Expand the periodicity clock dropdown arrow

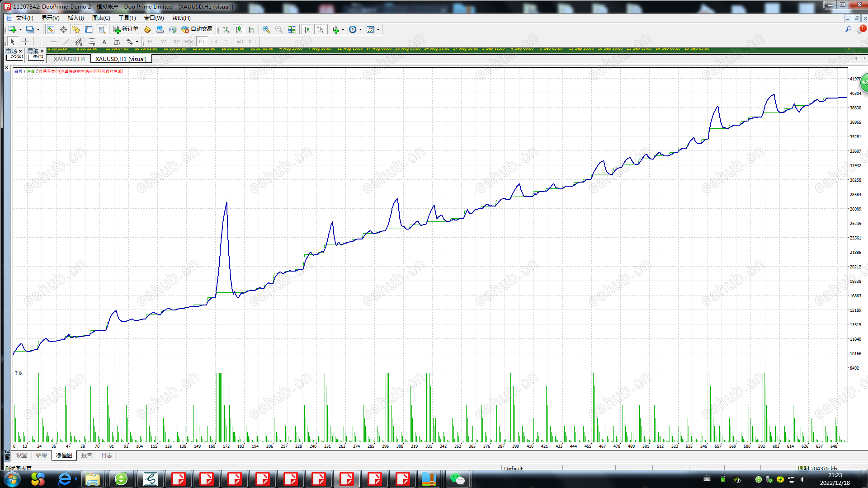(360, 29)
